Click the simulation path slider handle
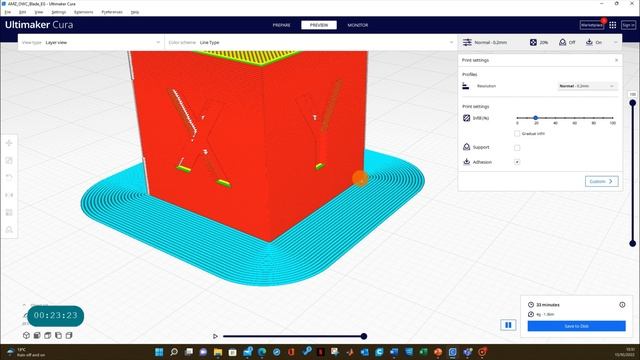 [x=364, y=336]
